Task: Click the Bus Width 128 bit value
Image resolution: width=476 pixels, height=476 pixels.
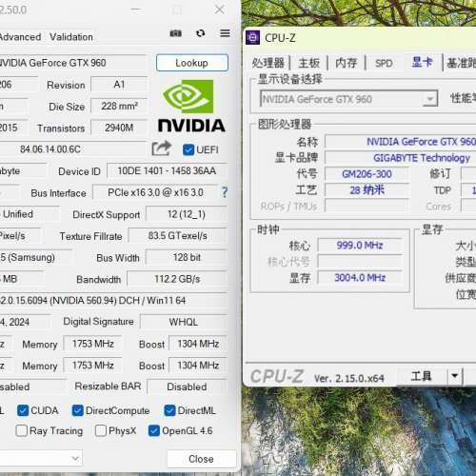Action: coord(187,257)
